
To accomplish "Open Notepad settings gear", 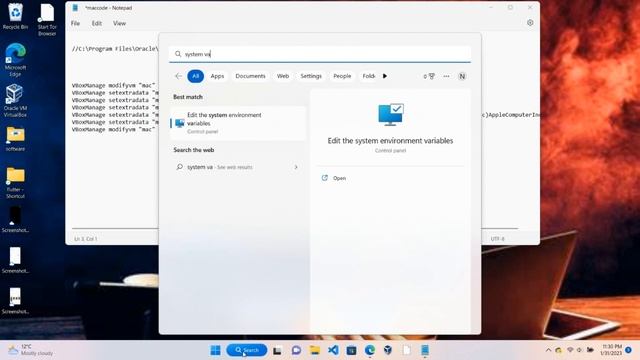I will click(530, 23).
